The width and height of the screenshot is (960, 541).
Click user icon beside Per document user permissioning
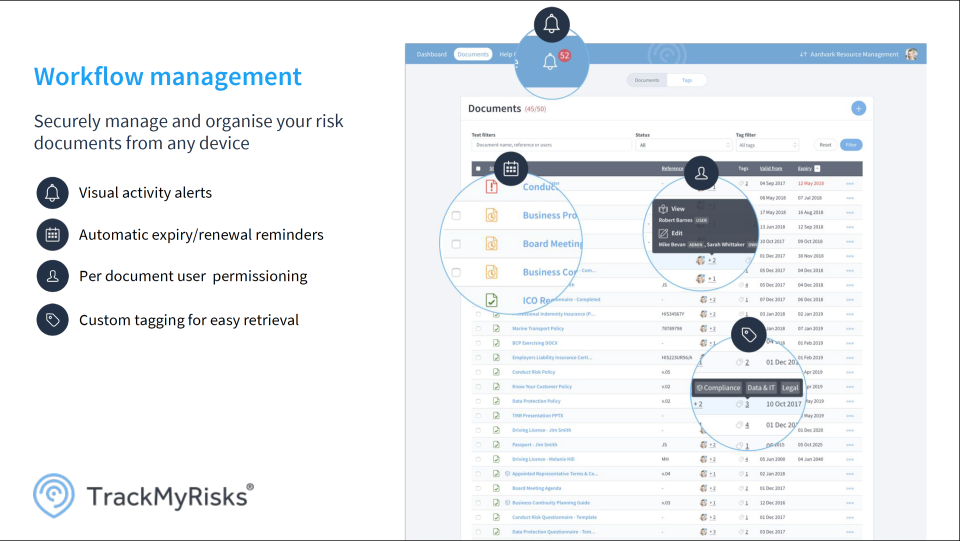[x=53, y=276]
